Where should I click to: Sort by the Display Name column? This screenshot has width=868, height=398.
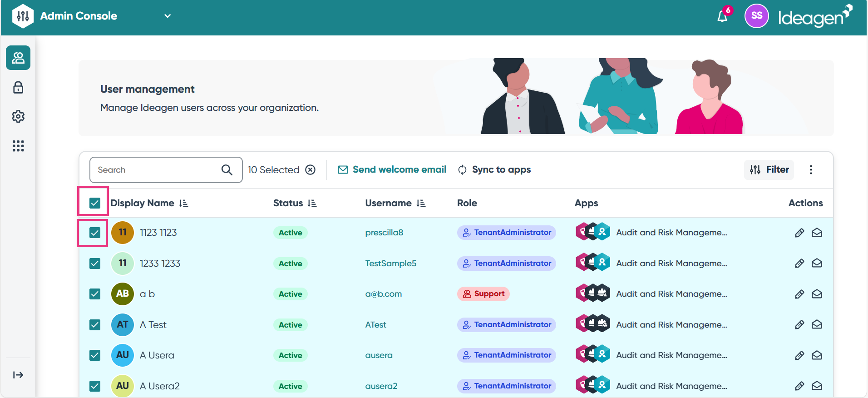tap(183, 203)
